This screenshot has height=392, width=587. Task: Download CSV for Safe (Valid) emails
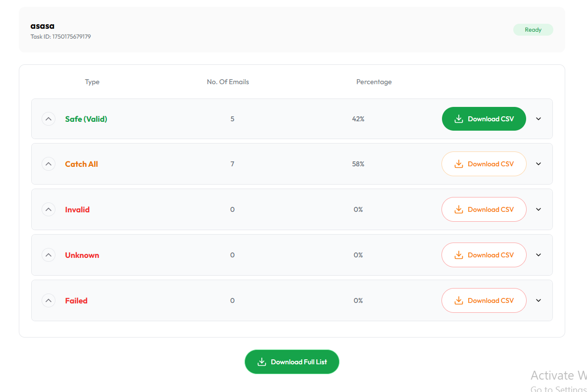pyautogui.click(x=484, y=119)
